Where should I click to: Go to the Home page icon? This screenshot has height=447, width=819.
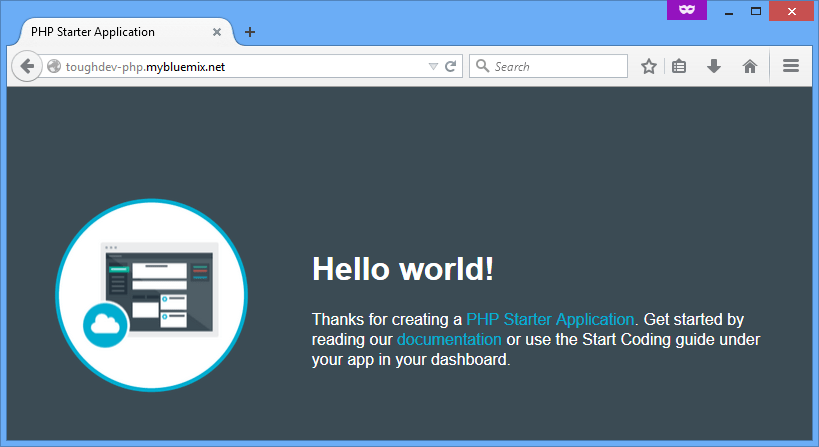coord(750,66)
